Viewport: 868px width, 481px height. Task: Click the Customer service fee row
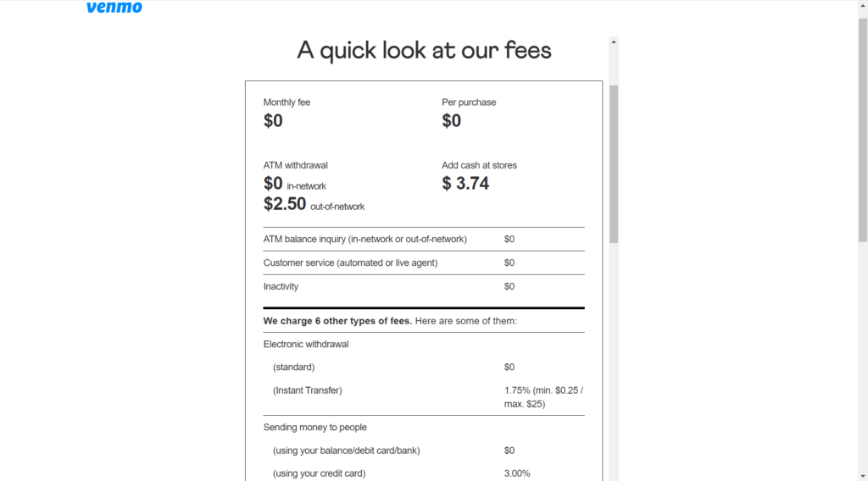click(424, 263)
